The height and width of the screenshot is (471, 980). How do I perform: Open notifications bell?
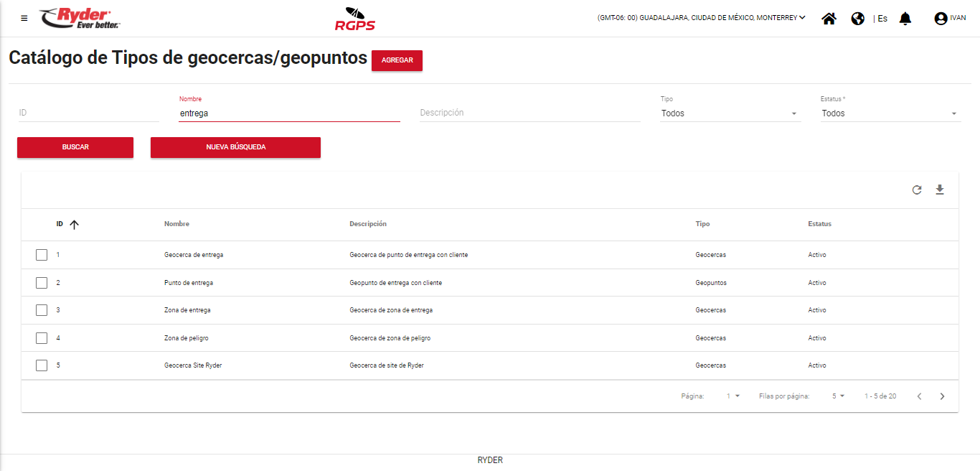(x=905, y=19)
